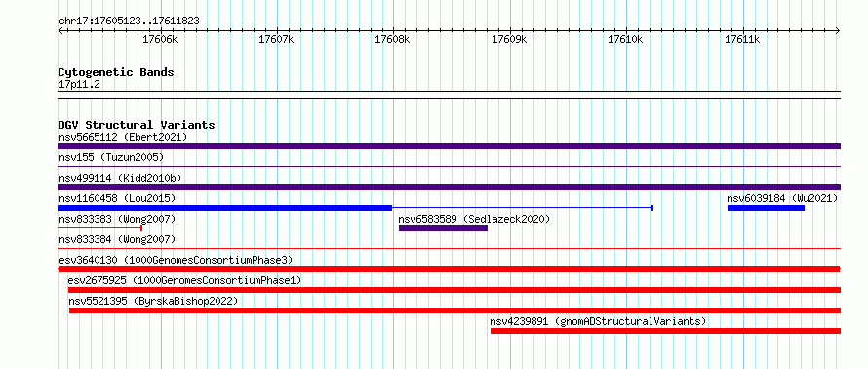868x369 pixels.
Task: Click the nsv5665112 (Ebert2021) variant bar
Action: (x=449, y=146)
